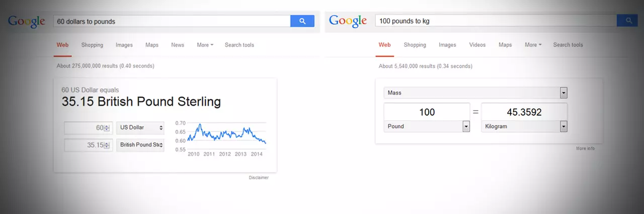Image resolution: width=644 pixels, height=214 pixels.
Task: Open the Kilogram unit dropdown
Action: point(524,126)
